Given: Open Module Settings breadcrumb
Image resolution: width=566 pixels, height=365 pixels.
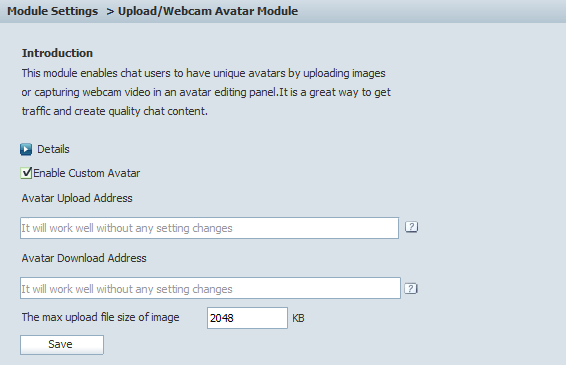Looking at the screenshot, I should (x=52, y=11).
